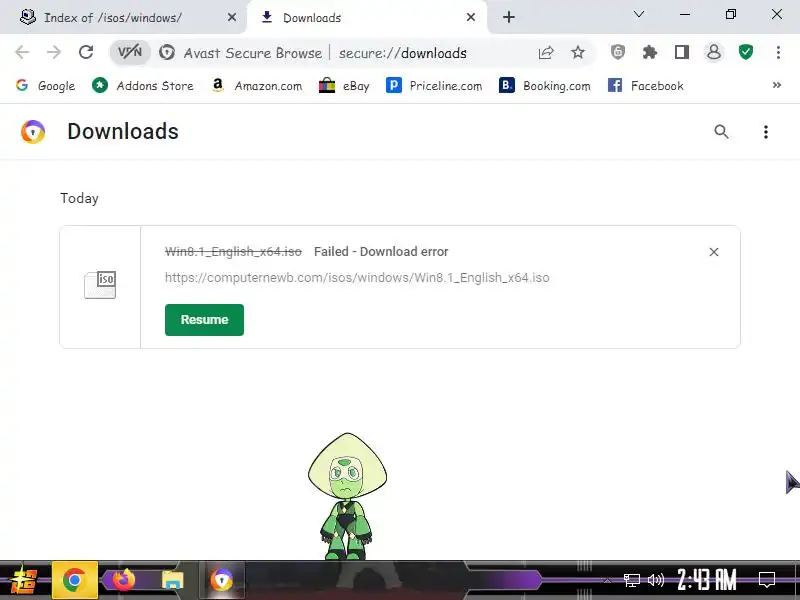Open the eBay bookmark
Screen dimensions: 800x600
point(344,86)
